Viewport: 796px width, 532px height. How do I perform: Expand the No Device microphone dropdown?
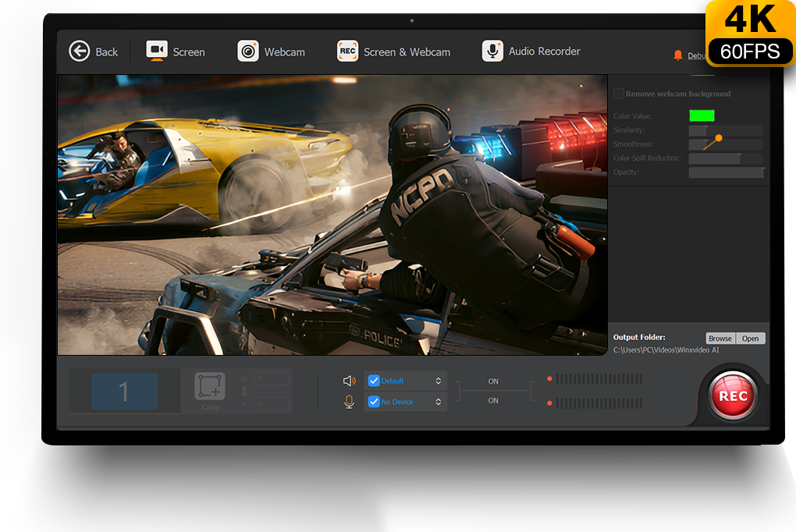point(438,402)
